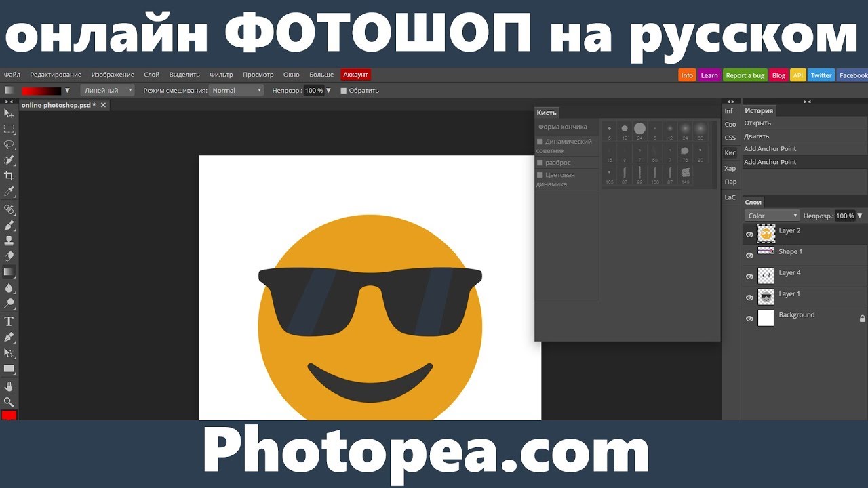Select the Eyedropper tool

pyautogui.click(x=9, y=192)
